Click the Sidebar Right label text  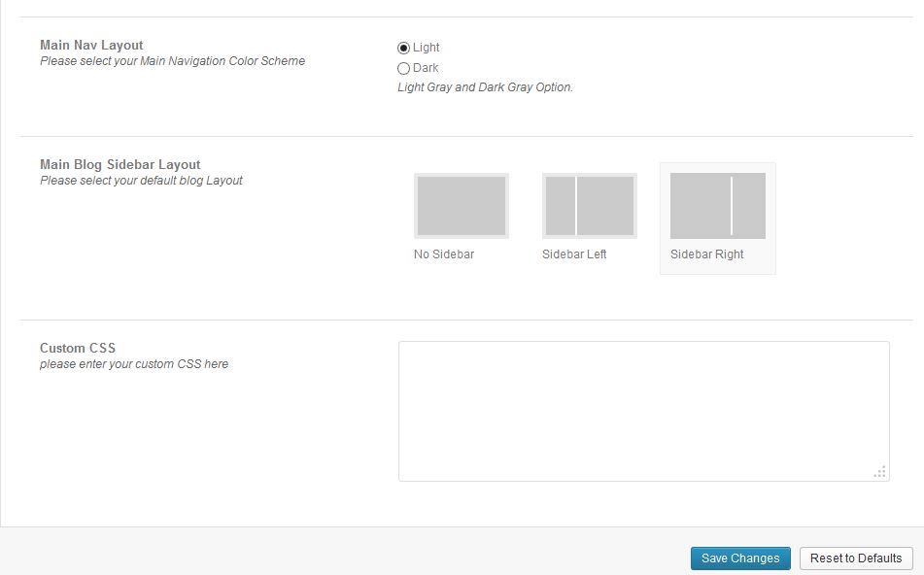(x=706, y=254)
